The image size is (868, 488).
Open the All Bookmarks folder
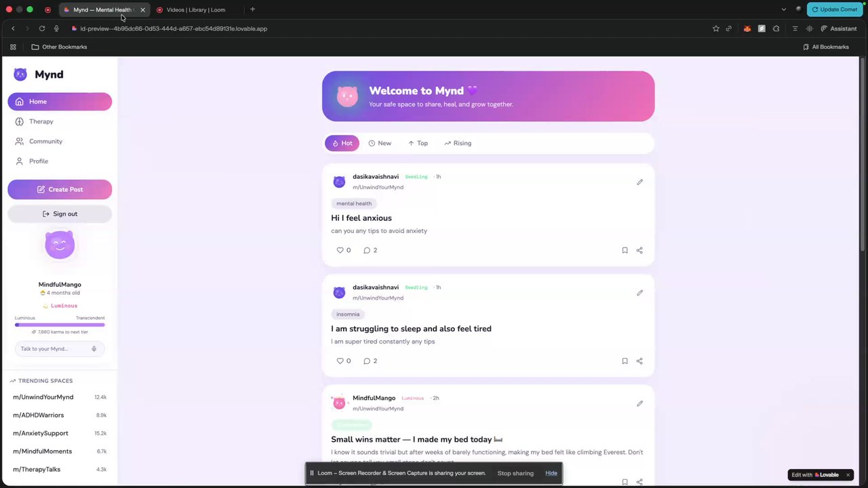pyautogui.click(x=826, y=47)
